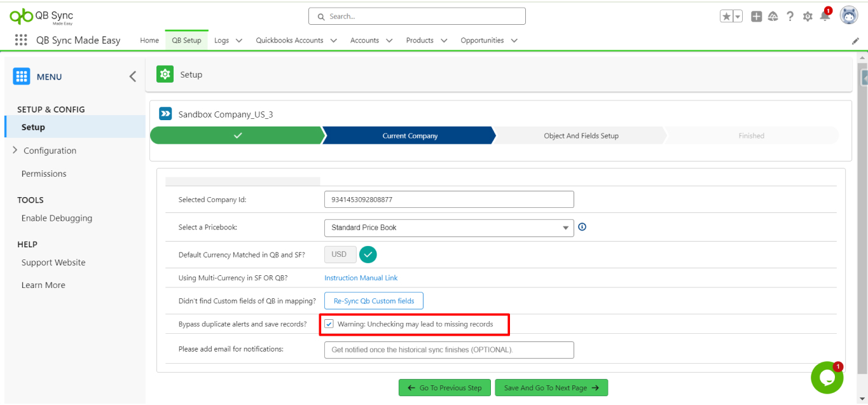Open the user profile avatar
This screenshot has height=405, width=868.
849,16
